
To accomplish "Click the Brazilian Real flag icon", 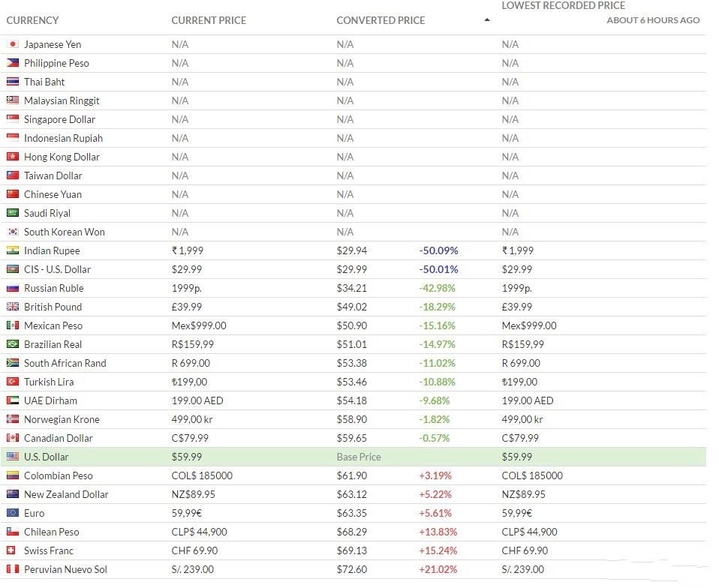I will [12, 344].
